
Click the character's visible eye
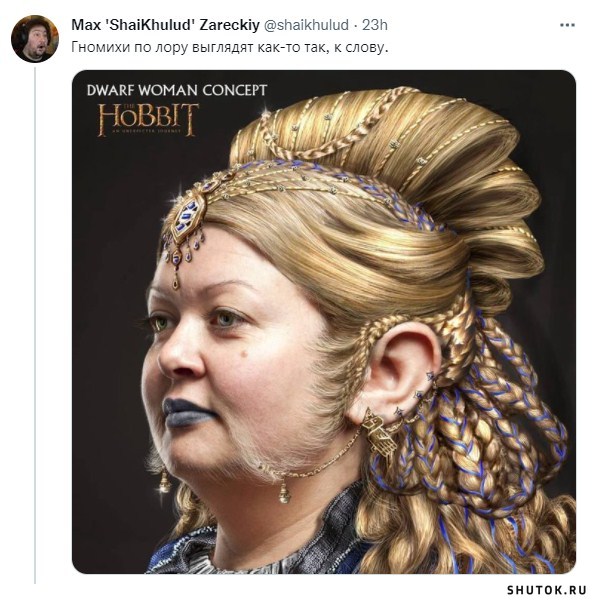228,320
